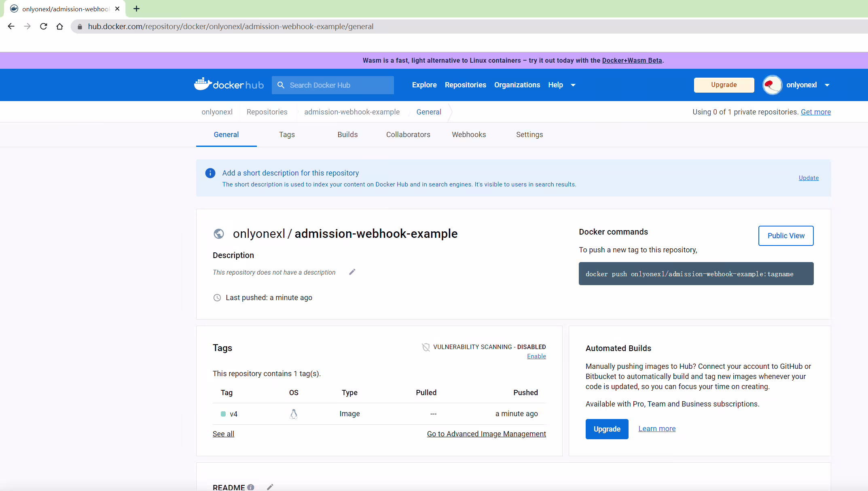Click the search magnifier icon
The image size is (868, 491).
(281, 85)
